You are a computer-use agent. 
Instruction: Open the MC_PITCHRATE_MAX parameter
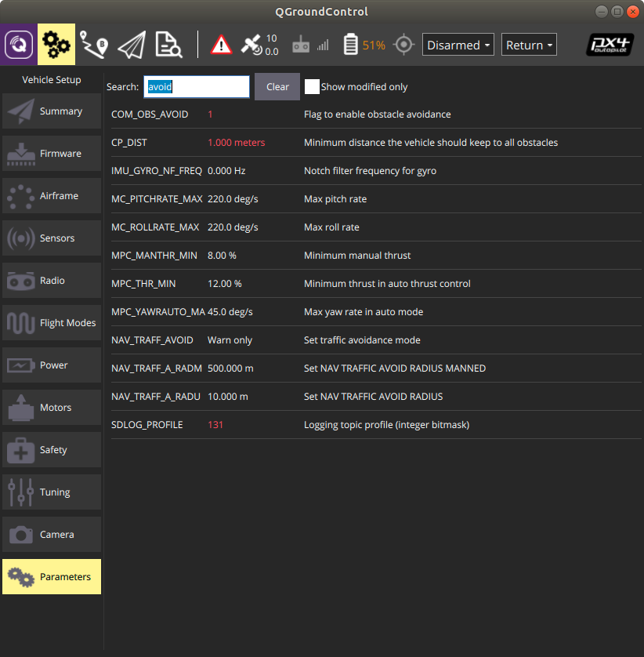click(376, 199)
